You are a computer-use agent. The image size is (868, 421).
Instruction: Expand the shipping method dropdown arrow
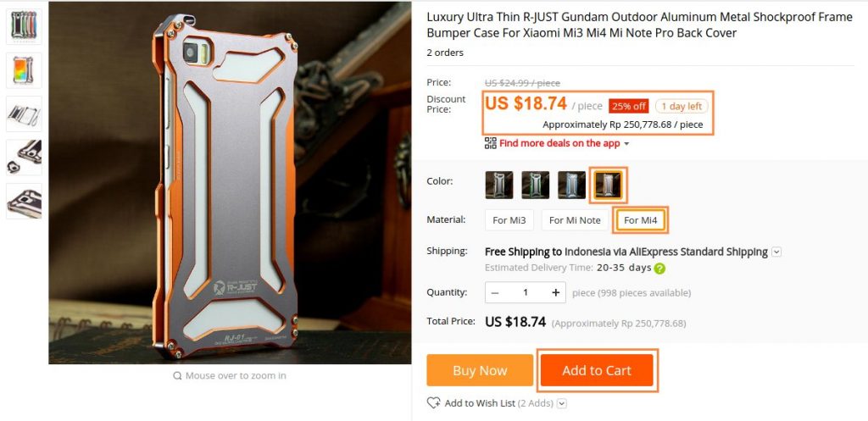[x=776, y=252]
